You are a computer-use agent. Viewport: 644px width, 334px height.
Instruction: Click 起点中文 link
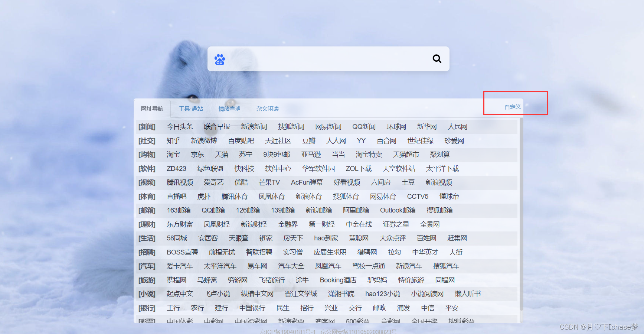(180, 294)
